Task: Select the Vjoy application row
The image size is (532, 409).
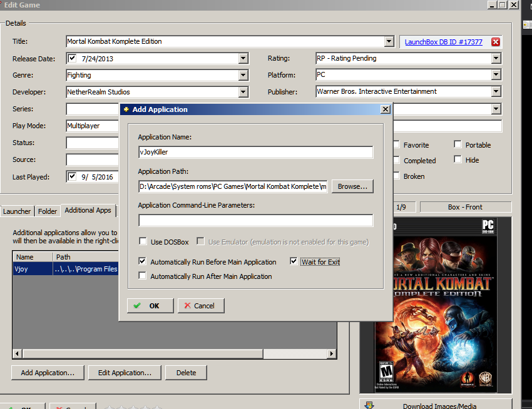Action: point(66,269)
